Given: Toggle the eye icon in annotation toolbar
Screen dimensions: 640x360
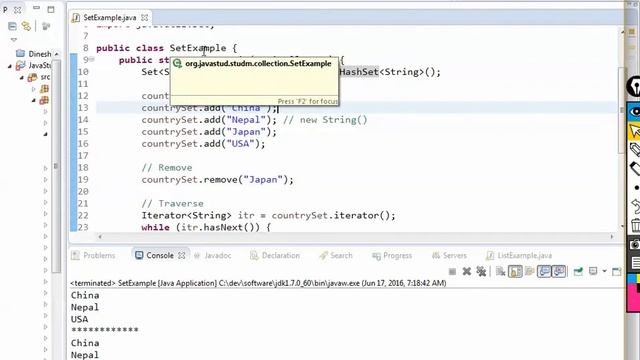Looking at the screenshot, I should (x=634, y=111).
